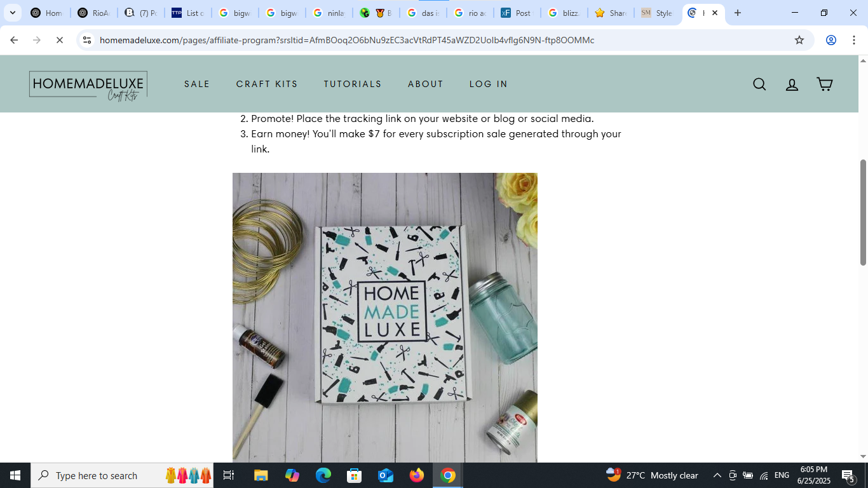
Task: Go back with the browser back arrow
Action: pos(14,40)
